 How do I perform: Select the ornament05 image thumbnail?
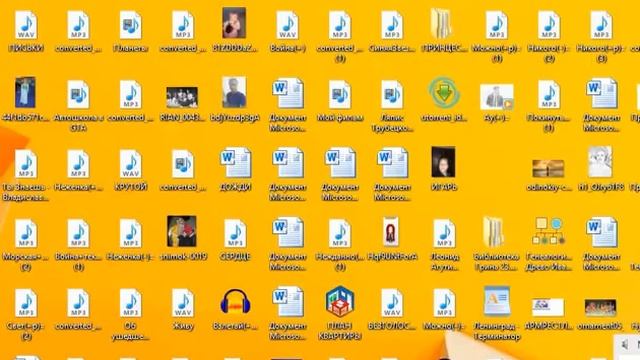point(600,308)
